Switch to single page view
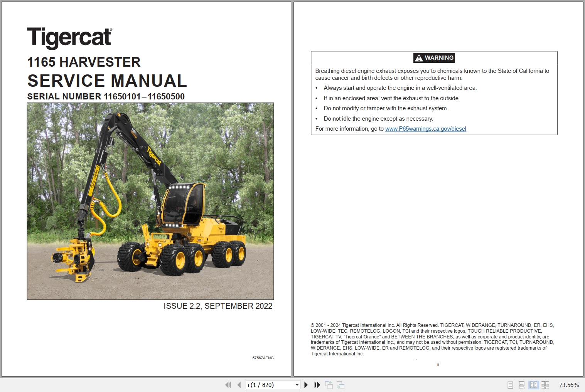585x392 pixels. tap(510, 385)
